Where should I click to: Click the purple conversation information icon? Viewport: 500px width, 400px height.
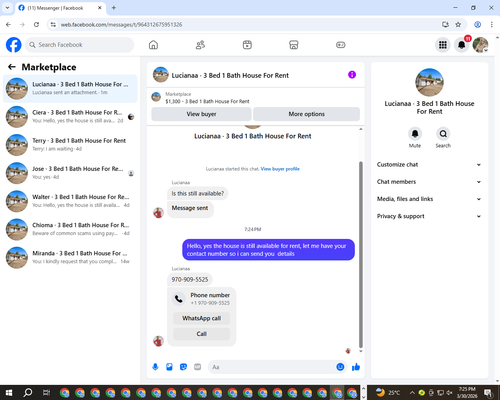(352, 75)
